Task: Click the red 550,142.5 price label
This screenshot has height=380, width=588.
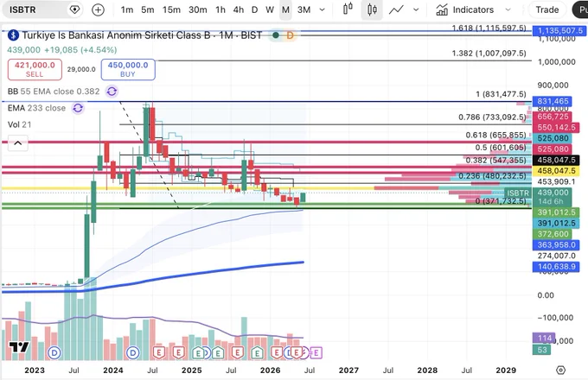Action: (556, 127)
